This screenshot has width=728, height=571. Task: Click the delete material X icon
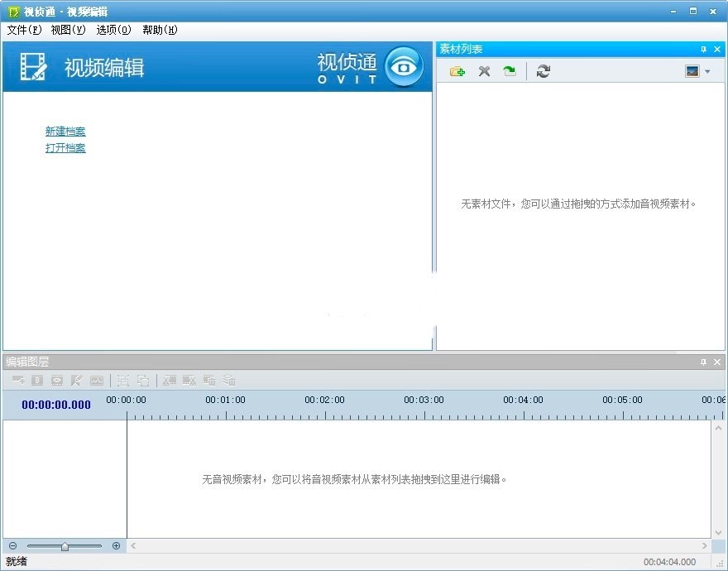pyautogui.click(x=484, y=71)
